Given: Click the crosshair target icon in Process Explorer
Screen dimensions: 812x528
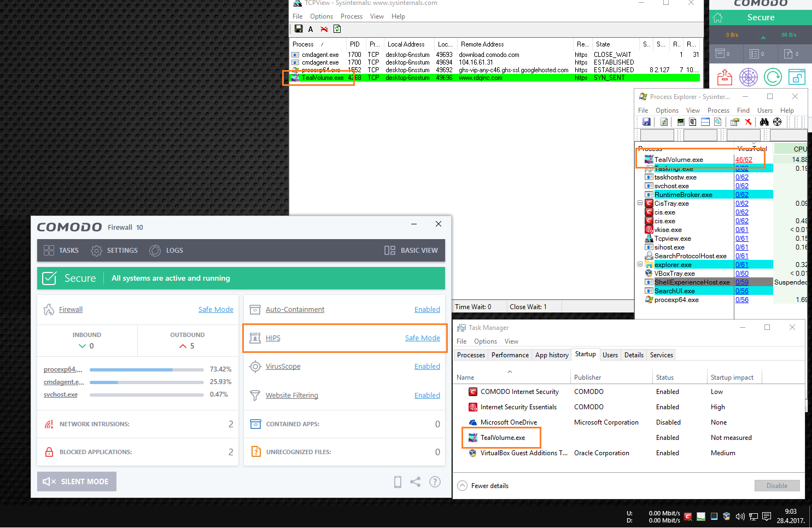Looking at the screenshot, I should pyautogui.click(x=777, y=122).
